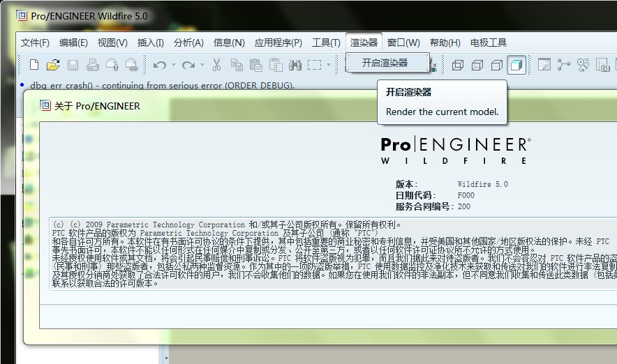Screen dimensions: 617x364
Task: Expand the Undo history dropdown arrow
Action: [x=174, y=64]
